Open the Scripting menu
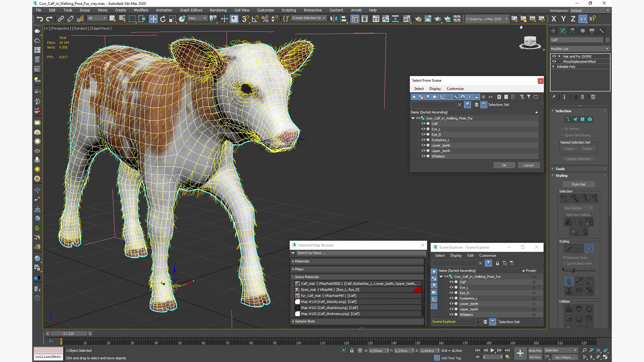This screenshot has height=362, width=644. tap(289, 10)
